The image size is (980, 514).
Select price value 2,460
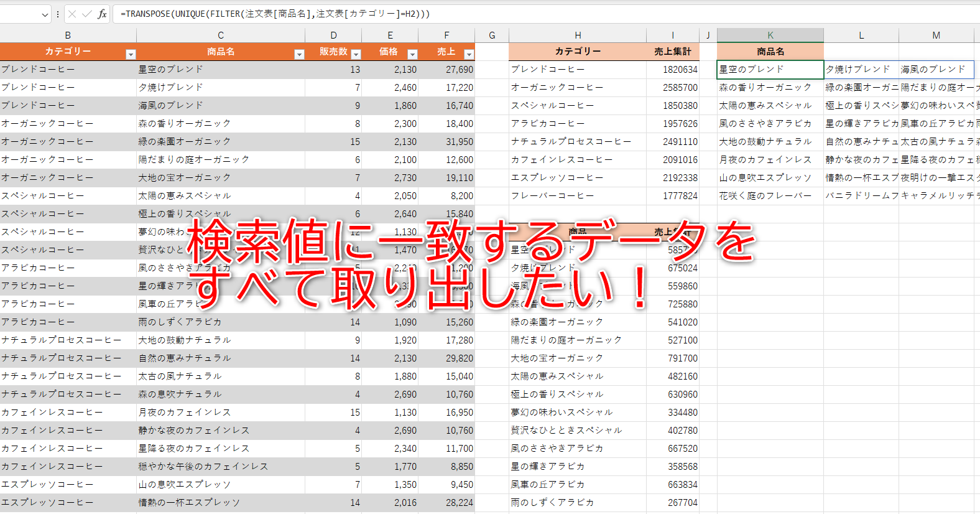point(390,88)
